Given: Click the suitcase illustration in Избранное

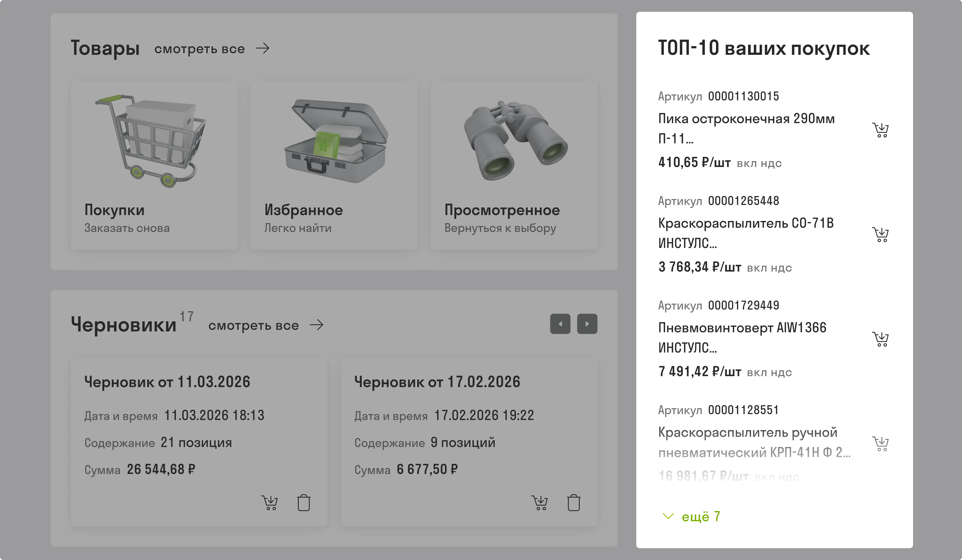Looking at the screenshot, I should pyautogui.click(x=336, y=141).
